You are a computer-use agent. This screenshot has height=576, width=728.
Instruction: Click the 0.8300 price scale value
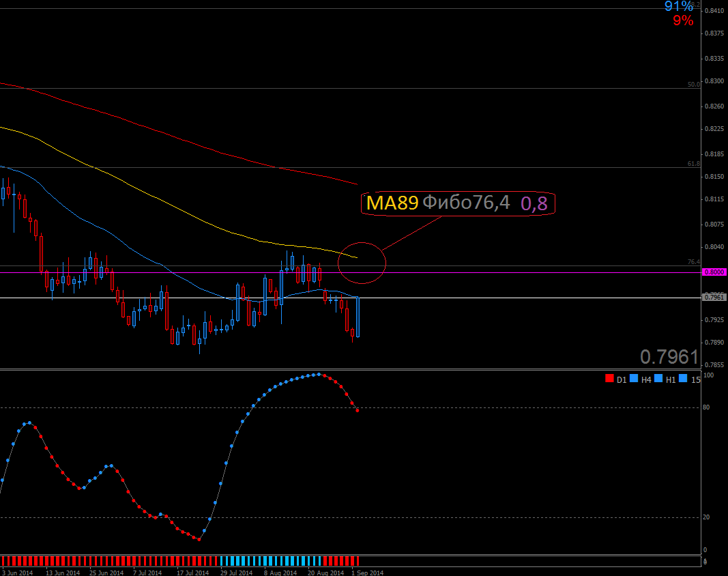714,81
